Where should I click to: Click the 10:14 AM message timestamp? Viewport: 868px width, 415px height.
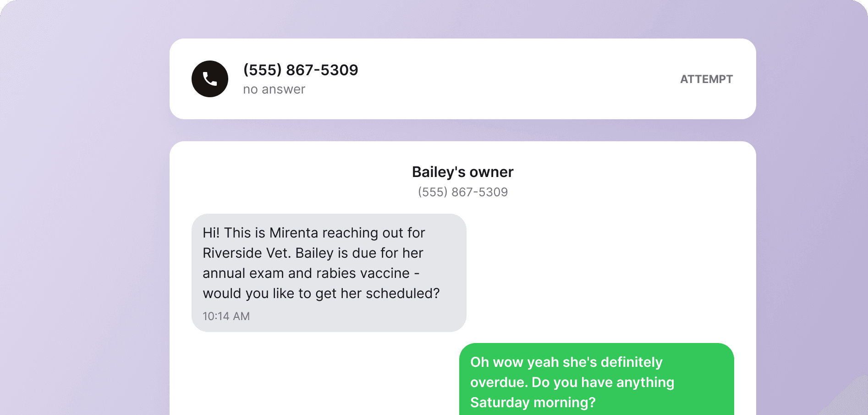tap(226, 316)
